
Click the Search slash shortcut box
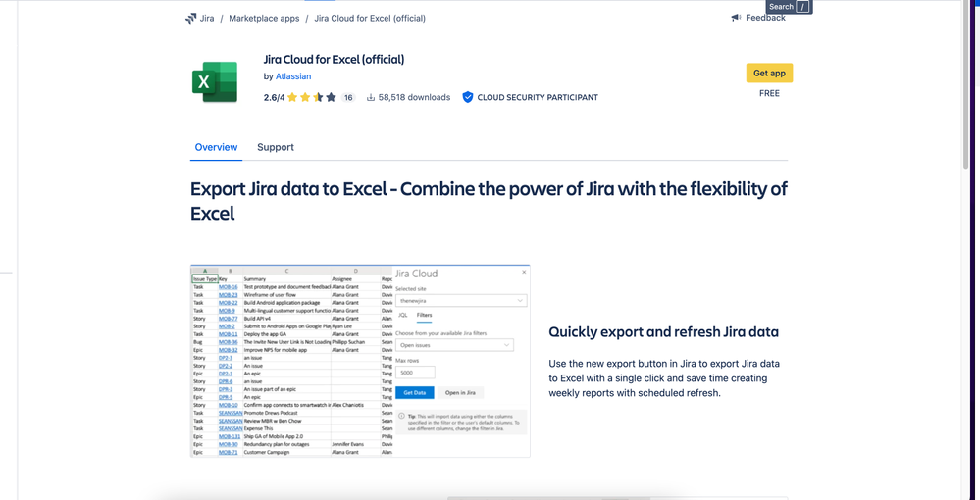(803, 7)
